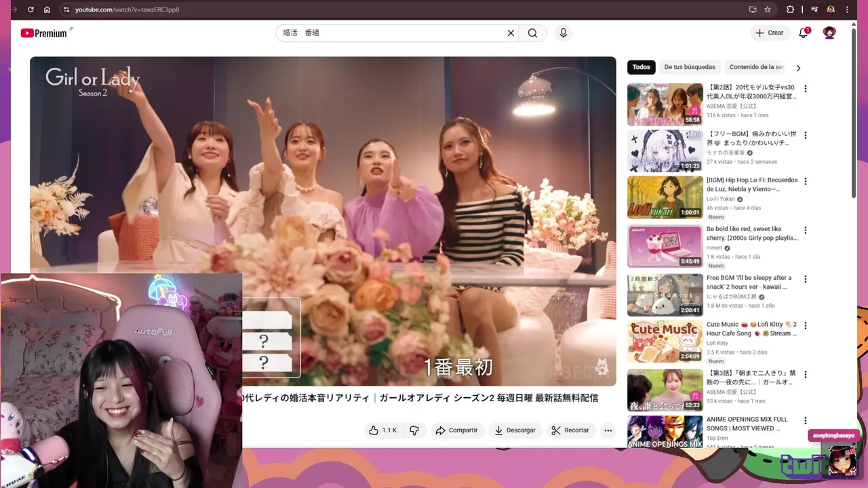
Task: Open options menu for Anime Openings Mix
Action: click(x=806, y=421)
